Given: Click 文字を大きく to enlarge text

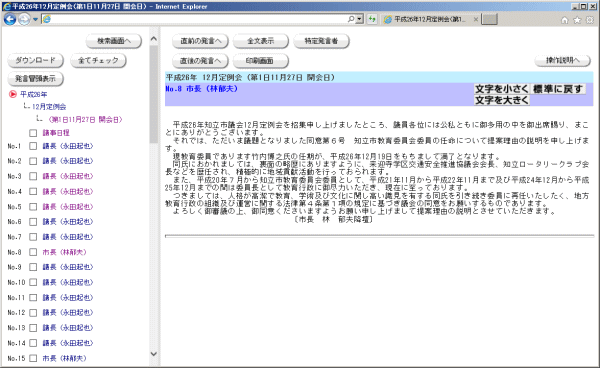Looking at the screenshot, I should click(502, 100).
